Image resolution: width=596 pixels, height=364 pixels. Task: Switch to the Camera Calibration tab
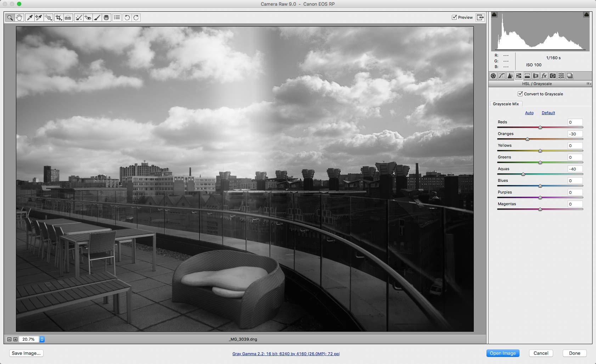pyautogui.click(x=553, y=75)
